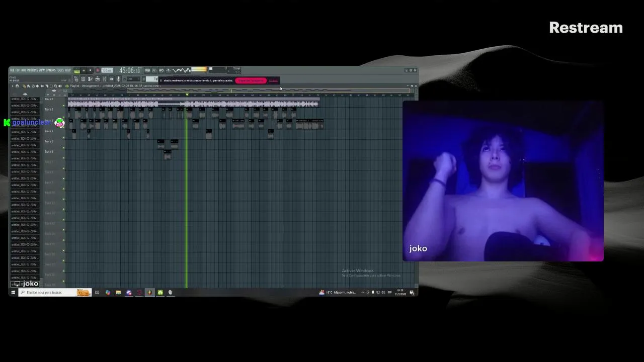Image resolution: width=644 pixels, height=362 pixels.
Task: Click the ESP language indicator
Action: (389, 293)
